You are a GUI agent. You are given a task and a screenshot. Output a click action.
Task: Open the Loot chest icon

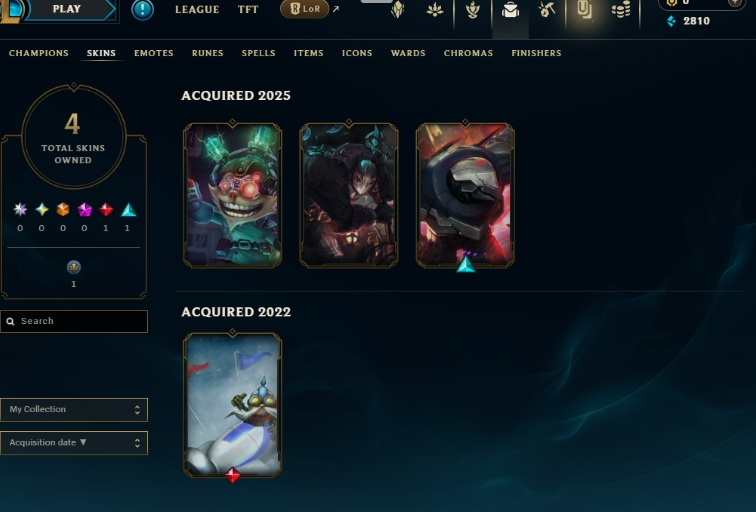[x=510, y=9]
